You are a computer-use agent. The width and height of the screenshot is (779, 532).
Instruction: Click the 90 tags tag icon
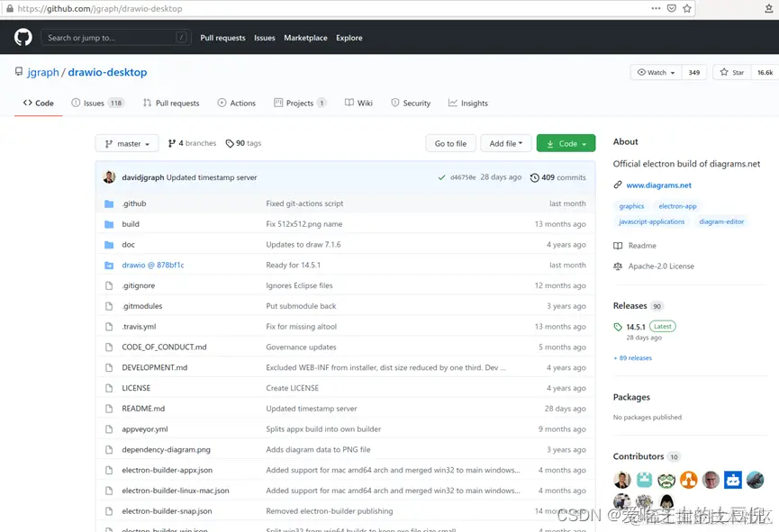coord(230,143)
